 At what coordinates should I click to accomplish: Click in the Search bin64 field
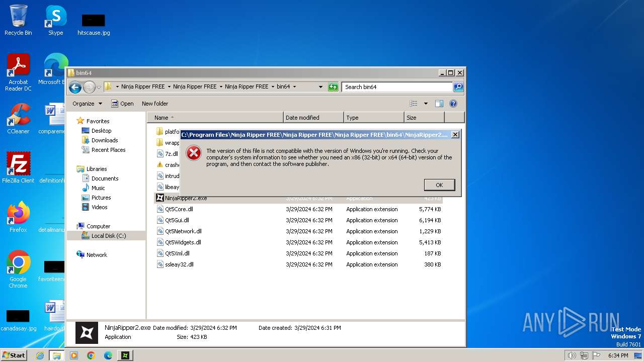click(397, 87)
